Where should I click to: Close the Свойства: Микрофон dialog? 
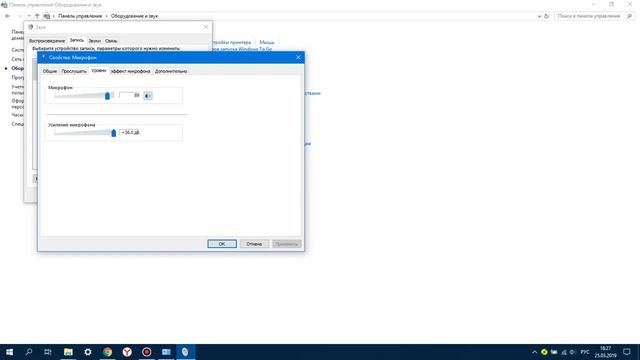[298, 57]
